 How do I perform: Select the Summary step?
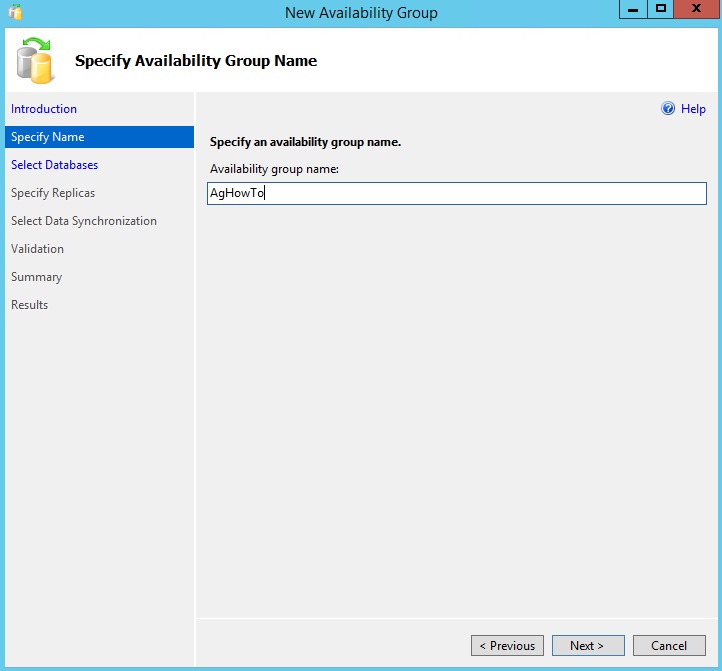pyautogui.click(x=36, y=277)
